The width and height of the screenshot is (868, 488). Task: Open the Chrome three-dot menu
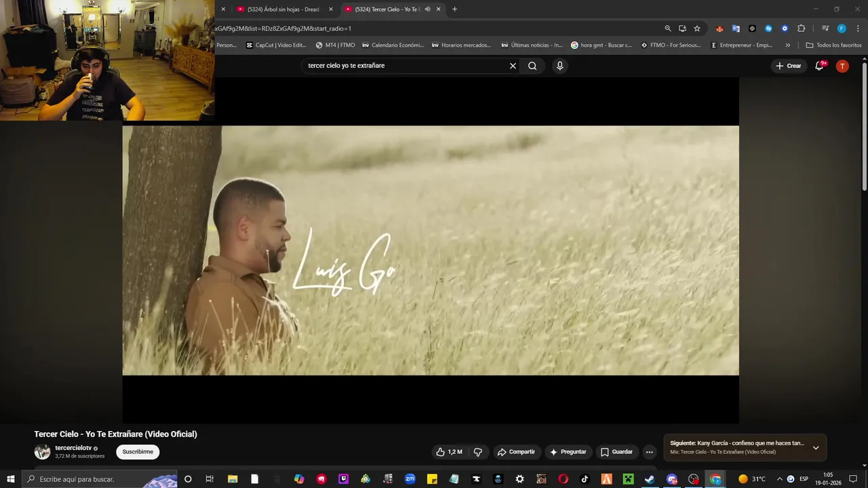[857, 28]
